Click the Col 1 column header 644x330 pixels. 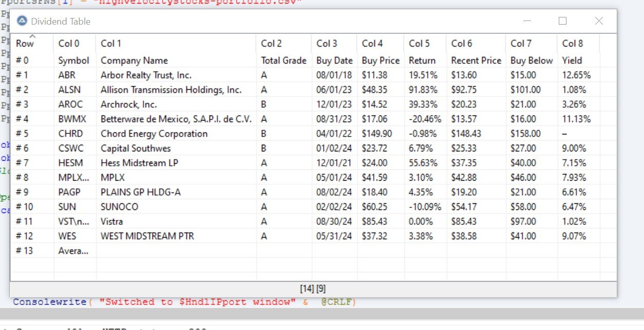tap(176, 43)
